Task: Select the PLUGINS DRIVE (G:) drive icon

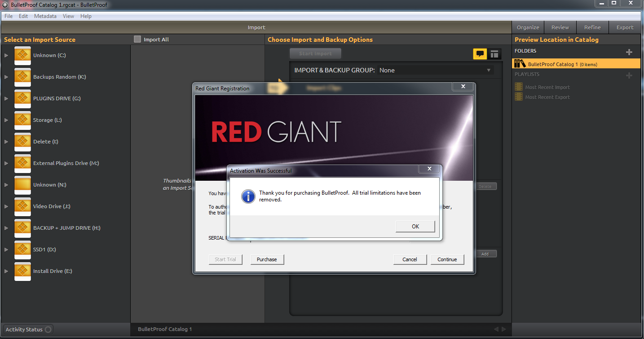Action: (22, 98)
